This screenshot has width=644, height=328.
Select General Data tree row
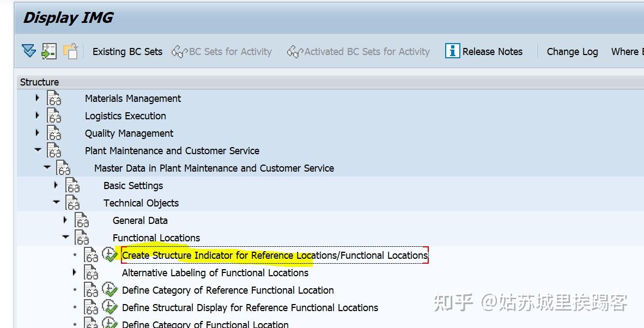tap(140, 221)
